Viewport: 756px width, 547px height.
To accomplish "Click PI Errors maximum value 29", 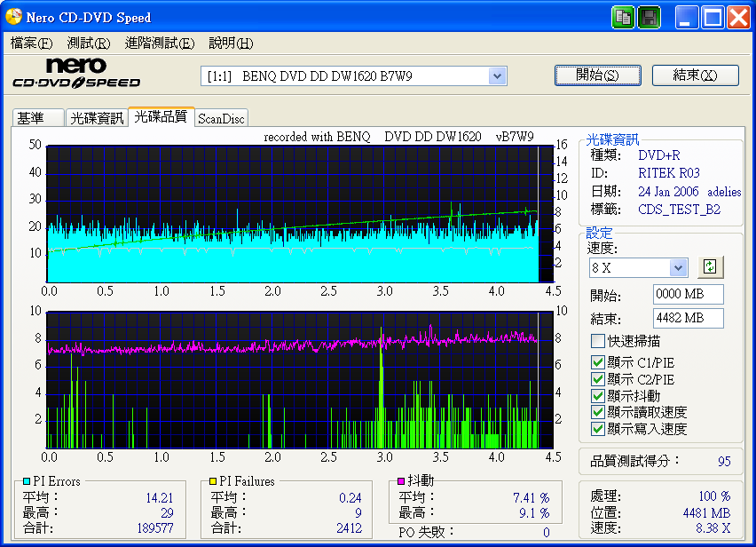I will point(167,512).
